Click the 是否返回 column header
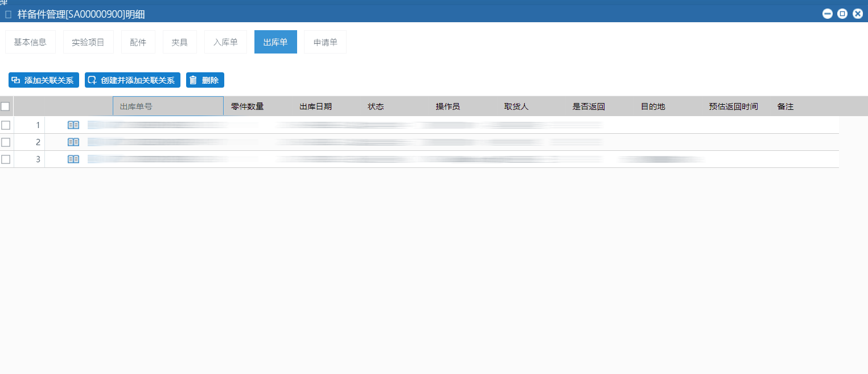 pos(589,106)
